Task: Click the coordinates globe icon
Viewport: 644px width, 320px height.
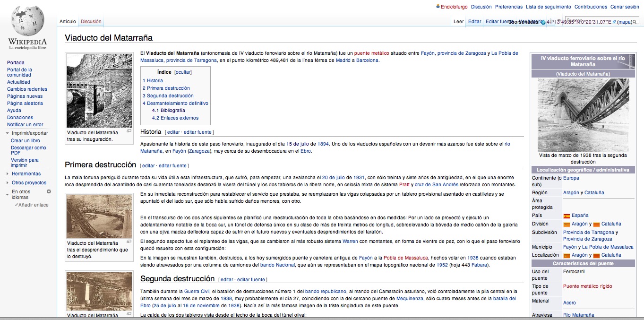Action: click(x=543, y=22)
